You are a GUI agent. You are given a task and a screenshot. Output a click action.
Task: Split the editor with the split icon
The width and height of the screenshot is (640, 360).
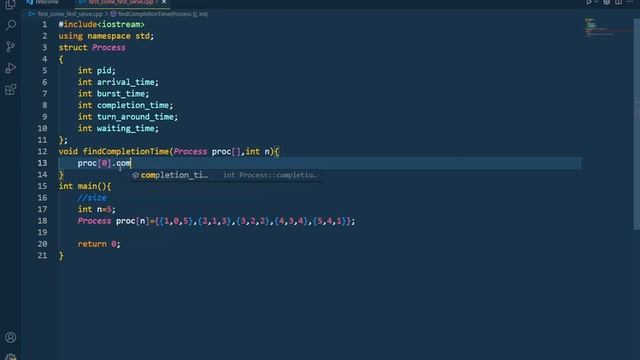[x=619, y=2]
